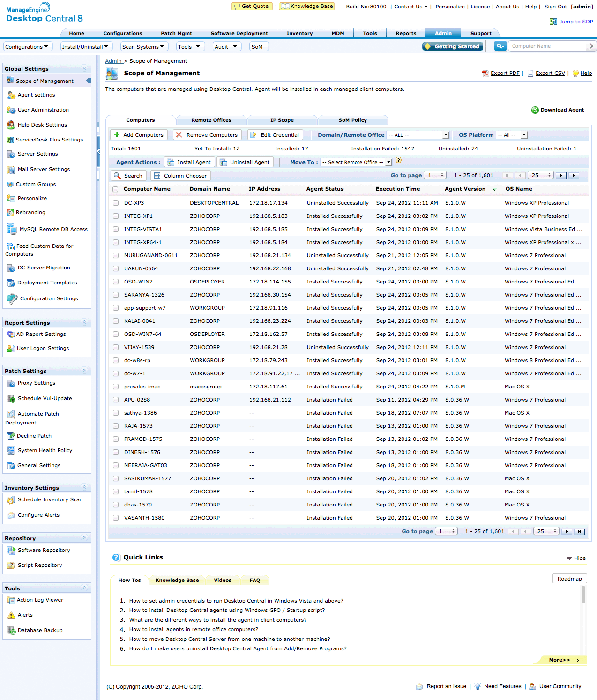Click the Remove Computers red X icon

[179, 135]
